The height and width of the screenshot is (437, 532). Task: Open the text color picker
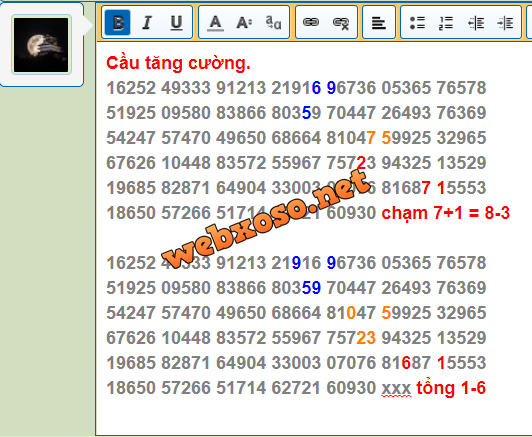pyautogui.click(x=215, y=23)
